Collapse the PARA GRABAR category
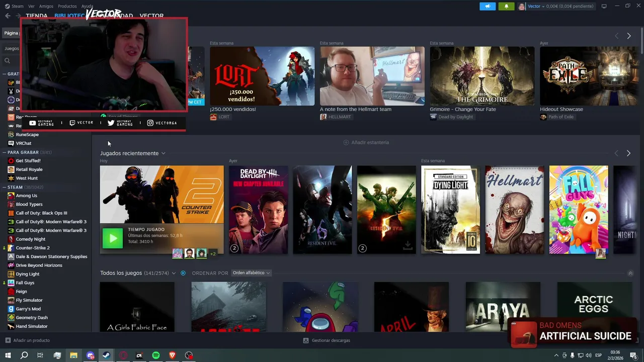This screenshot has width=644, height=362. pyautogui.click(x=4, y=152)
